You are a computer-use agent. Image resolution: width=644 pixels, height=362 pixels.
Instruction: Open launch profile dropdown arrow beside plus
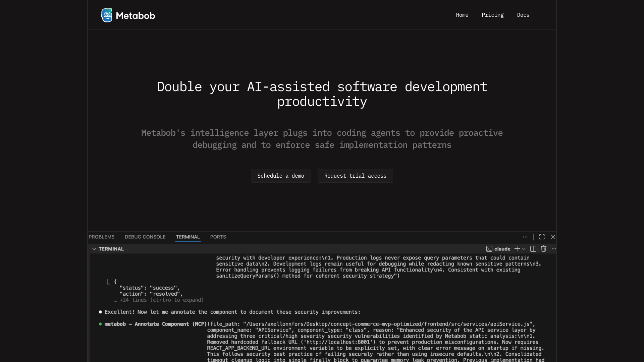click(x=524, y=249)
